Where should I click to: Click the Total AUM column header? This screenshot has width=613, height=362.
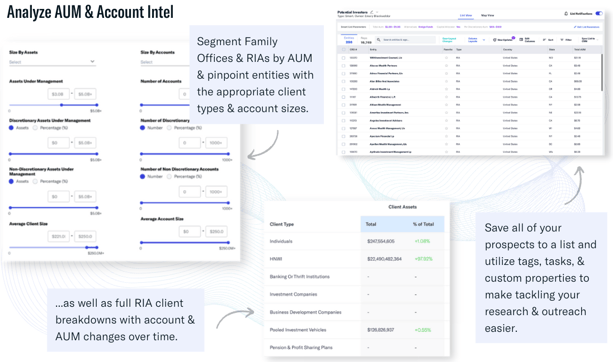point(580,50)
